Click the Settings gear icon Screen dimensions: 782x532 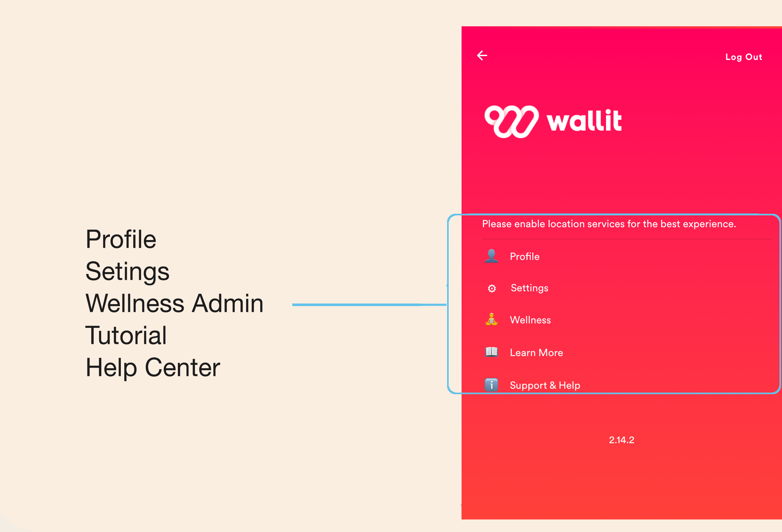click(x=493, y=288)
